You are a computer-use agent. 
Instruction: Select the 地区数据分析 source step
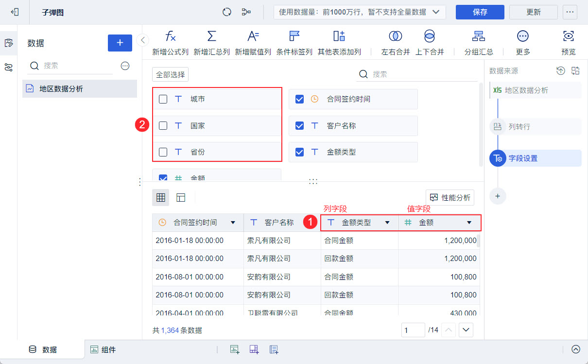536,90
